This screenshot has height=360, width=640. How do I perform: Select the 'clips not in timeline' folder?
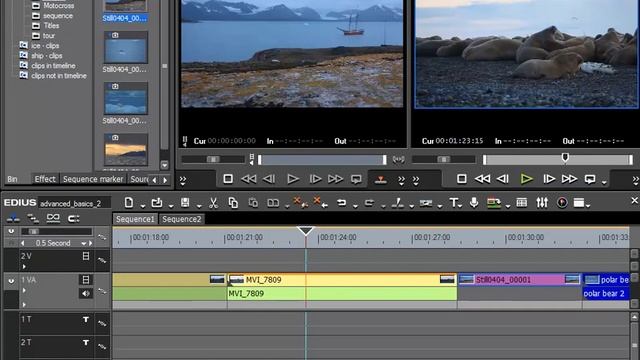[x=59, y=76]
